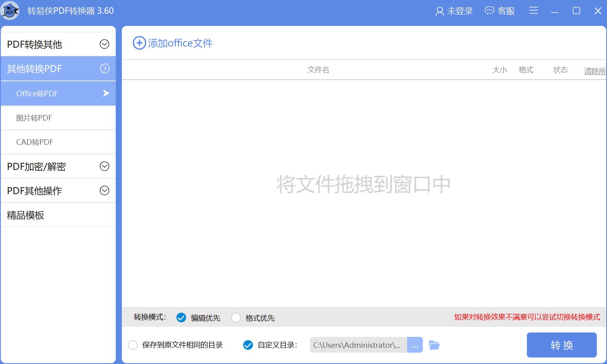Click the 转换 convert button
The image size is (607, 364).
[x=562, y=345]
